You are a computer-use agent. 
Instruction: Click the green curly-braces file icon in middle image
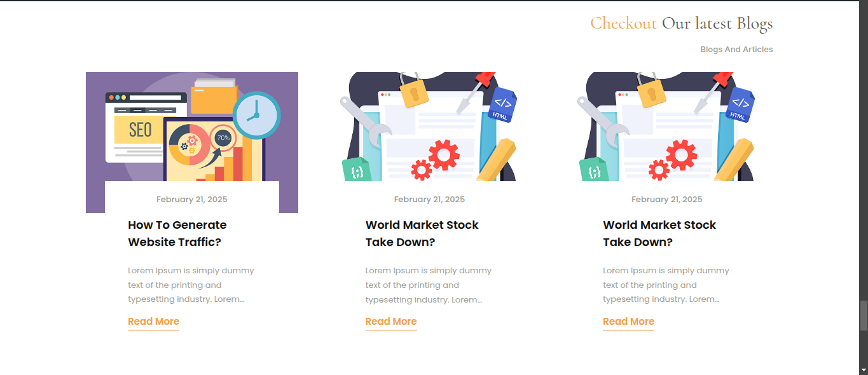[x=357, y=170]
